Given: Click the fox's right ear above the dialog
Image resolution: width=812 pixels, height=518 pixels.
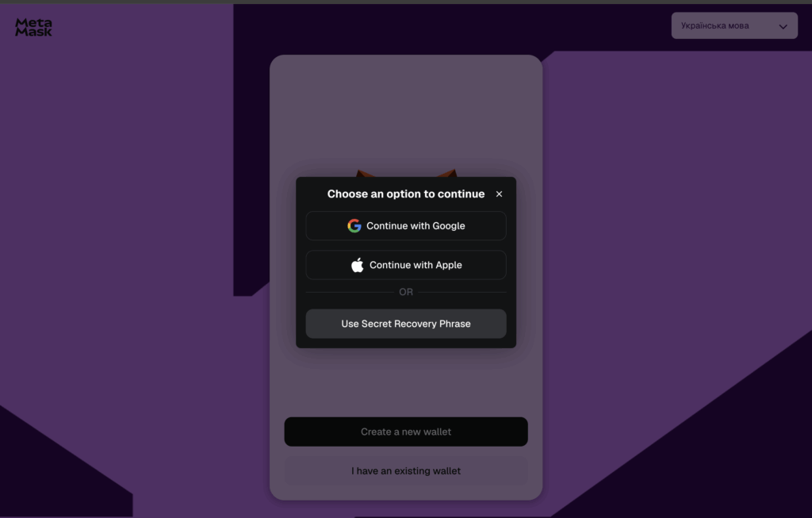Looking at the screenshot, I should pyautogui.click(x=447, y=173).
